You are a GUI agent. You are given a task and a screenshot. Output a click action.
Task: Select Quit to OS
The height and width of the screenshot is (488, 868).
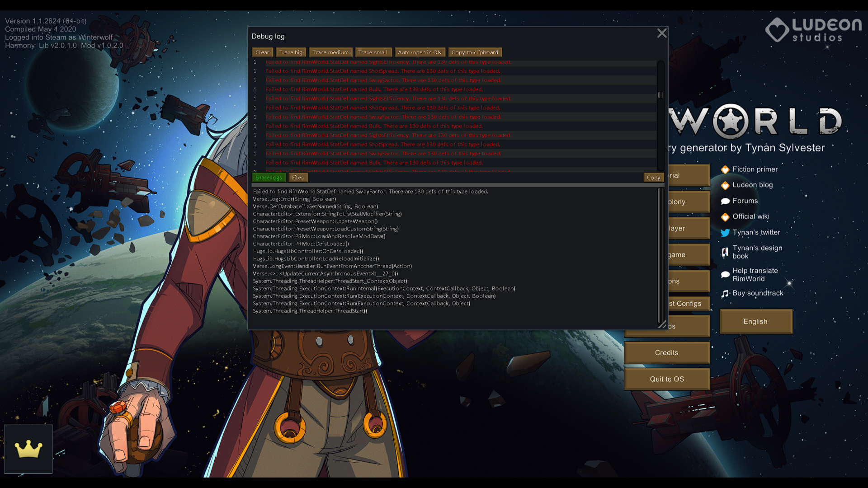tap(667, 379)
